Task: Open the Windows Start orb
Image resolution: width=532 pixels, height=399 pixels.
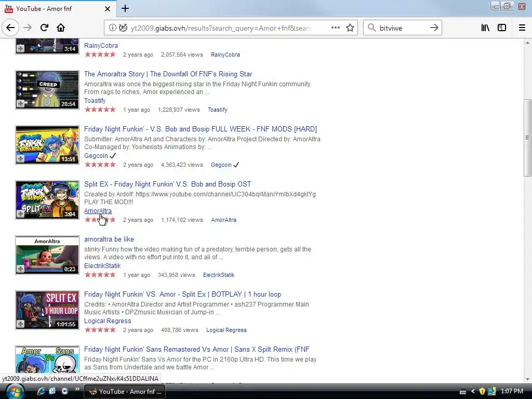Action: point(14,392)
